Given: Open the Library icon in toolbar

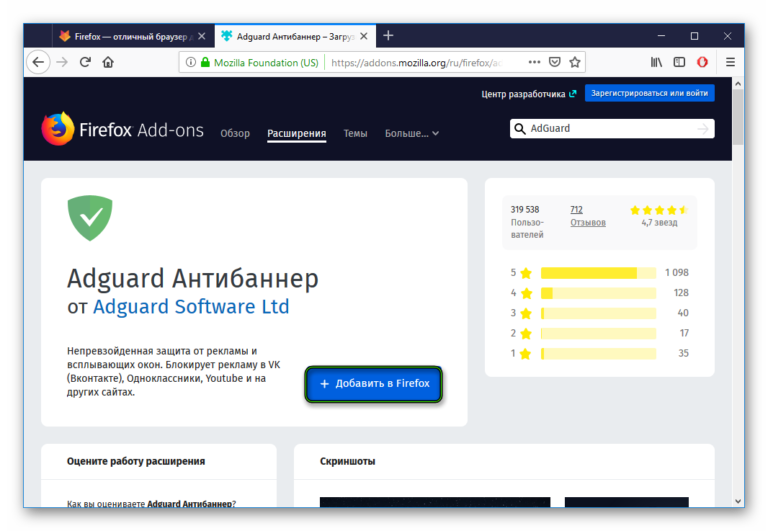Looking at the screenshot, I should pyautogui.click(x=656, y=62).
